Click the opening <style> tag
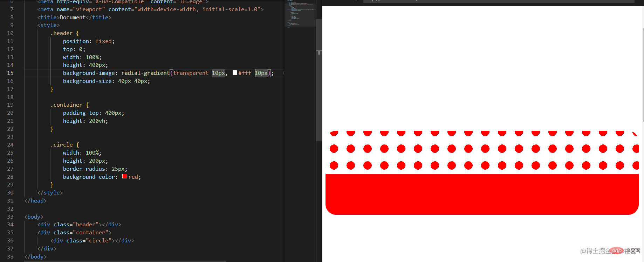Viewport: 644px width, 262px height. click(48, 25)
